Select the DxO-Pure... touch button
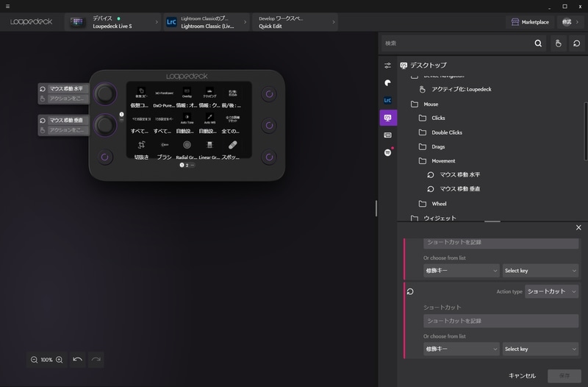Screen dimensions: 588x387 (164, 97)
